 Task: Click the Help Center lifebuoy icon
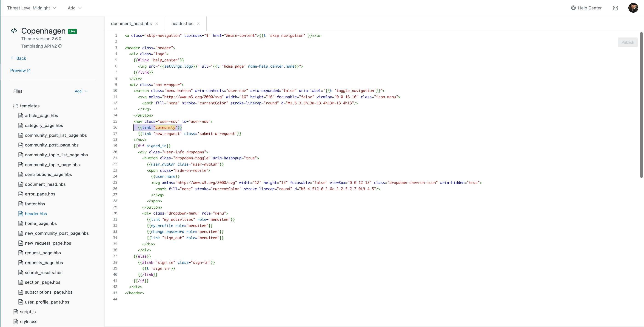573,8
